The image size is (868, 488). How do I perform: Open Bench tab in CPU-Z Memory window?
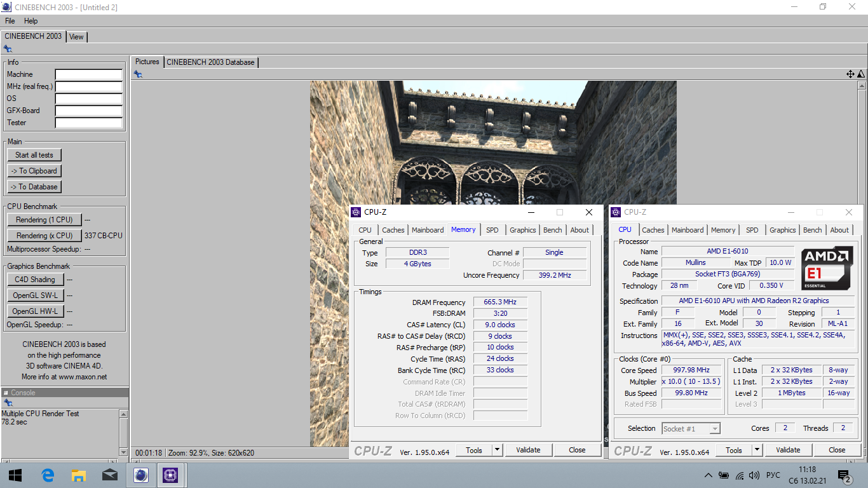click(x=553, y=230)
